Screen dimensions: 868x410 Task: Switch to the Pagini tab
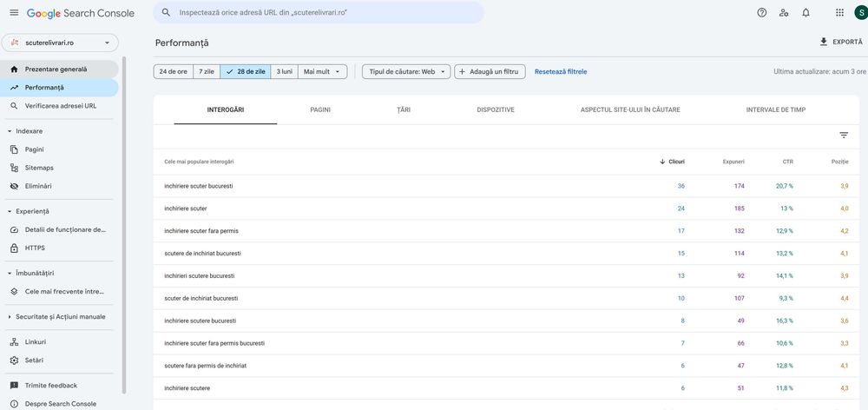pyautogui.click(x=320, y=110)
